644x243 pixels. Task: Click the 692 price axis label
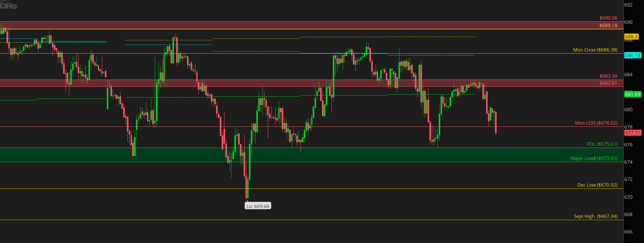tap(628, 5)
